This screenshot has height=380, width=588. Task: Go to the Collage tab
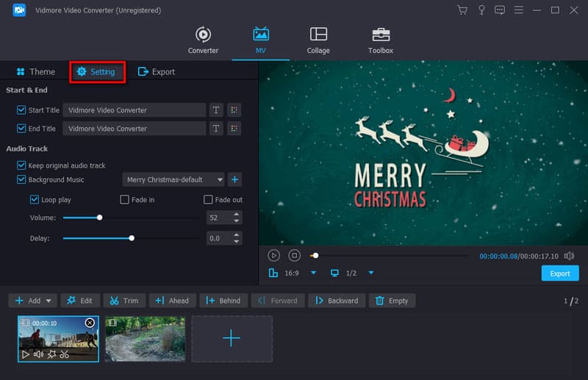[318, 40]
